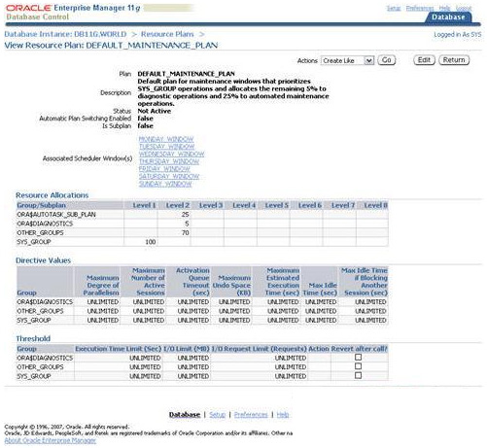Click ORA$DIAGNOSTICS in Directive Values table
Image resolution: width=487 pixels, height=448 pixels.
(x=45, y=302)
